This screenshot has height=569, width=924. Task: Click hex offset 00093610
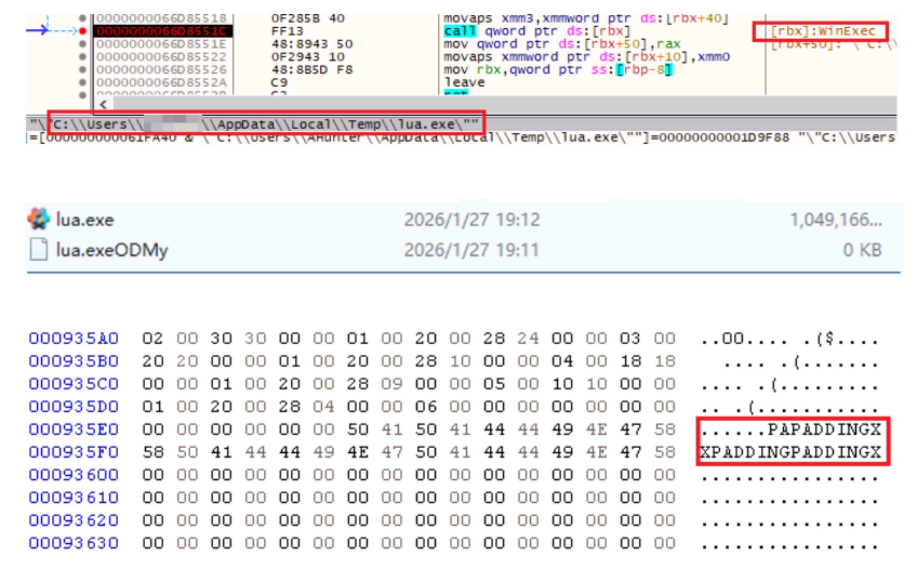coord(74,498)
